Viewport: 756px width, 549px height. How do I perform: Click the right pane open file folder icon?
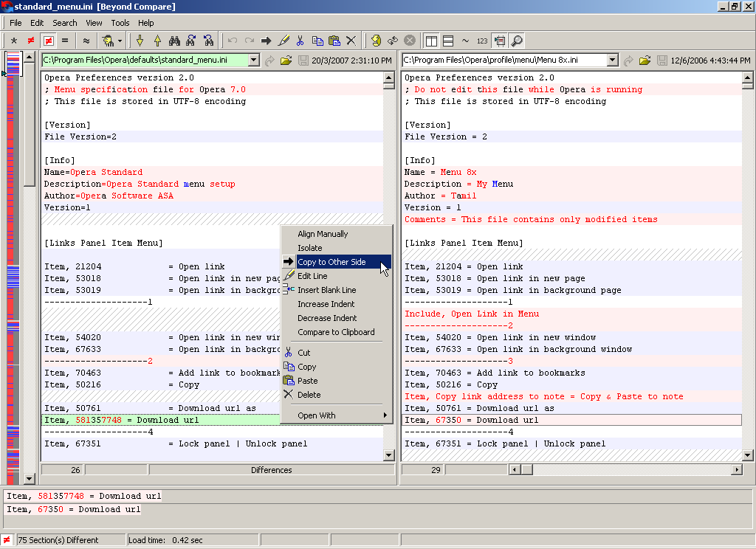645,61
